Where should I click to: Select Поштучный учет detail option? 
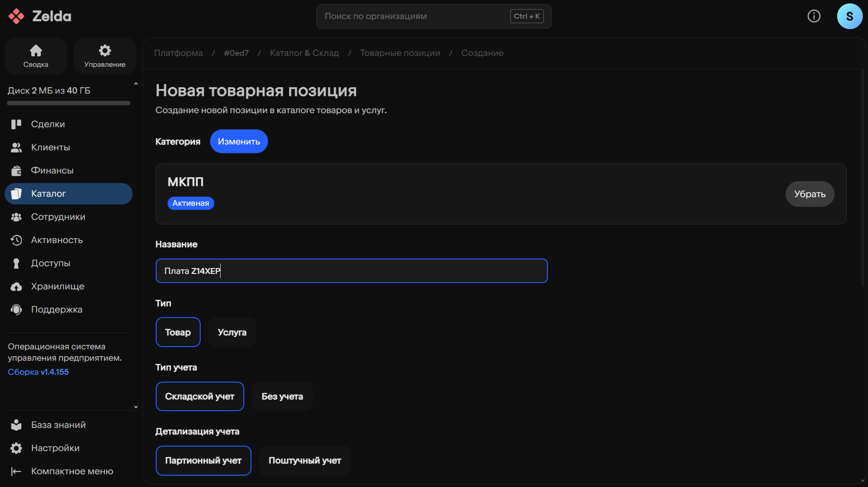tap(305, 461)
